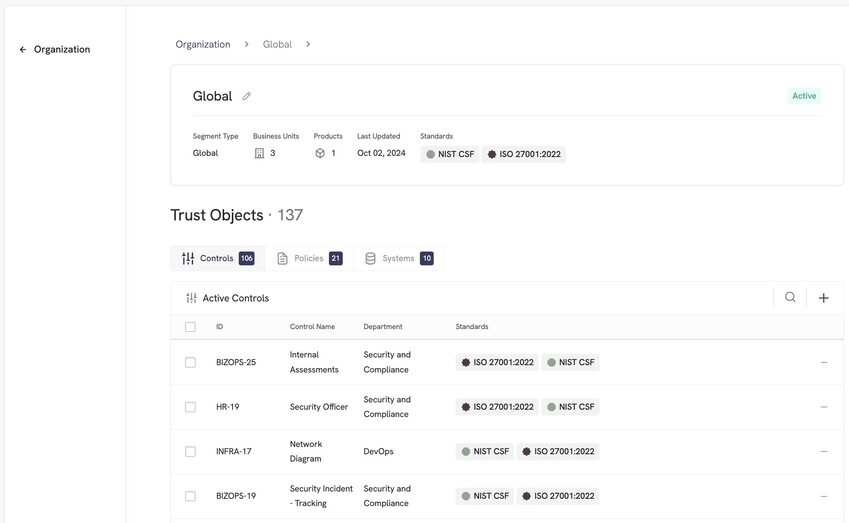
Task: Click the chevron after Organization breadcrumb
Action: [246, 44]
